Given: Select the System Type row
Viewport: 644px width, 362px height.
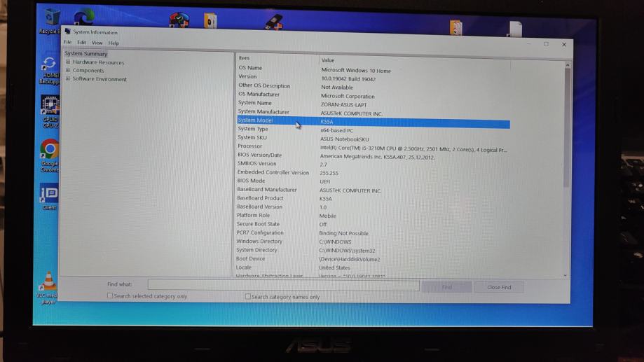Looking at the screenshot, I should 374,130.
